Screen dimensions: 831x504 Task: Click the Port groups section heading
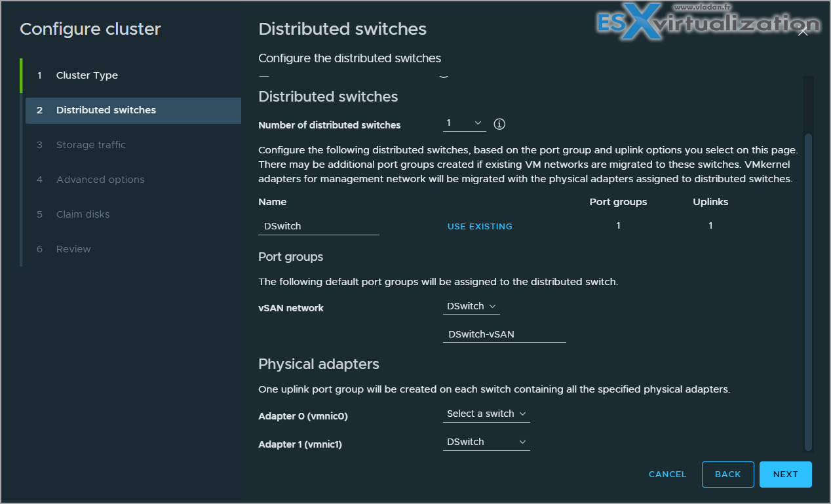(290, 257)
